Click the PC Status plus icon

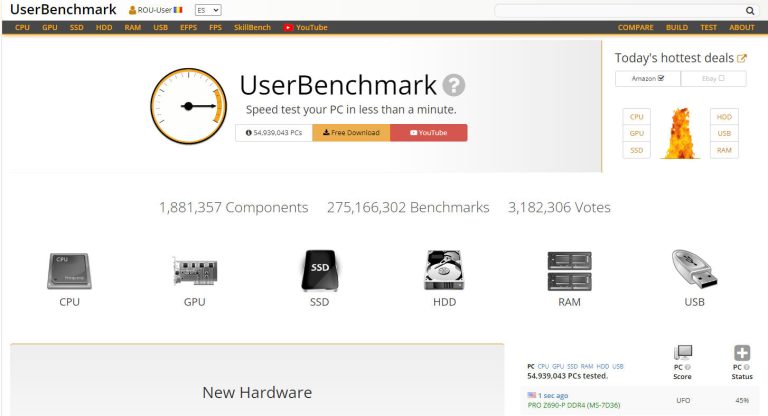(x=742, y=352)
